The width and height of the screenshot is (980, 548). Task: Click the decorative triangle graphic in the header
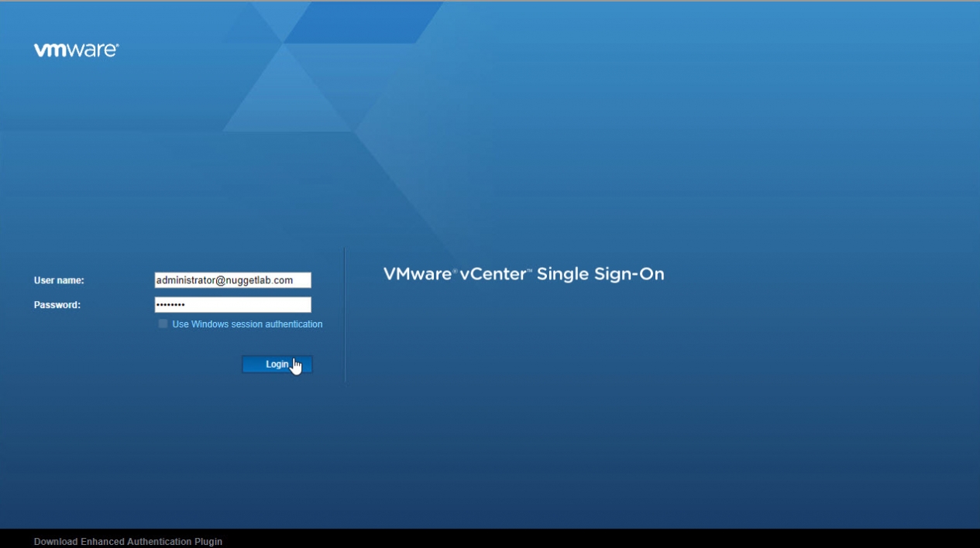pyautogui.click(x=287, y=89)
